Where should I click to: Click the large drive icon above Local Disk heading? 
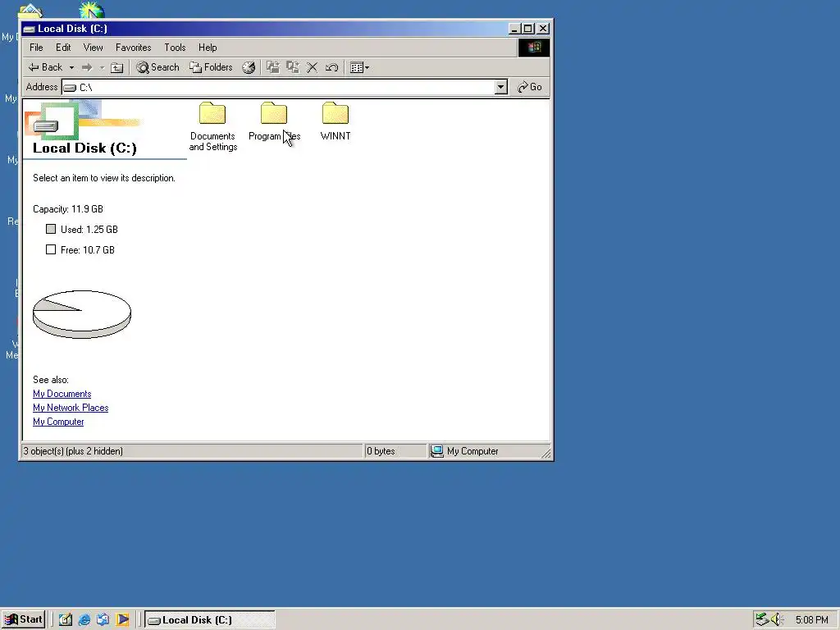coord(46,126)
